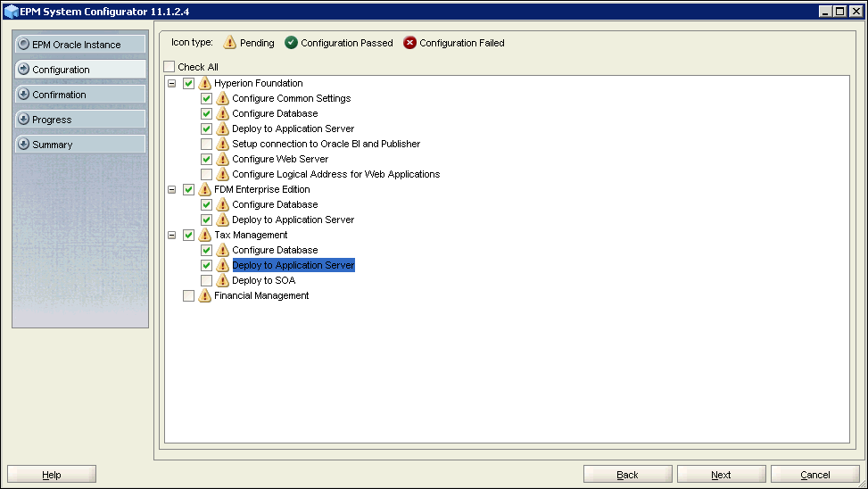Enable the Deploy to SOA checkbox

point(206,280)
